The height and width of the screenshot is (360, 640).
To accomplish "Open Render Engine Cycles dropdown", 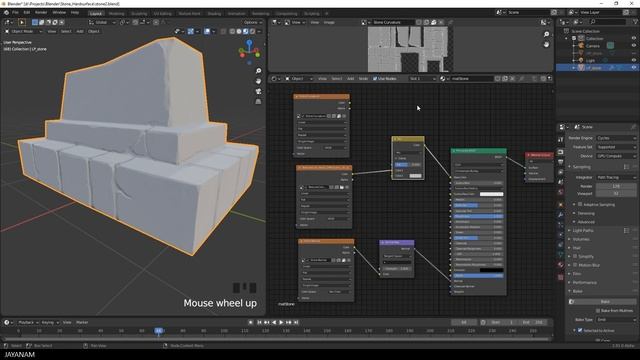I will coord(616,138).
